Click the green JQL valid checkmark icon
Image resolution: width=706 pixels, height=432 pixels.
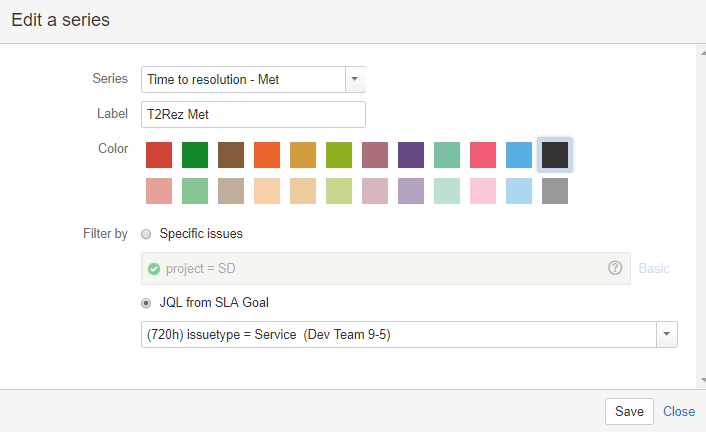tap(154, 268)
